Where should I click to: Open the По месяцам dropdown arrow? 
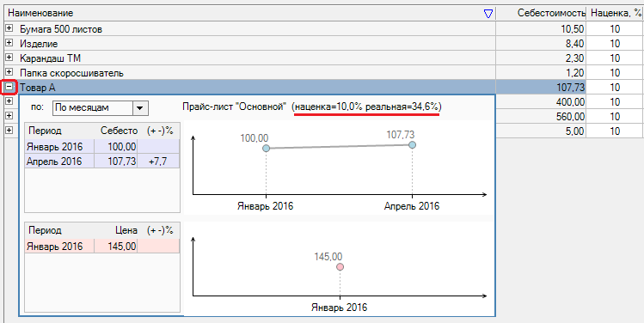click(x=140, y=108)
